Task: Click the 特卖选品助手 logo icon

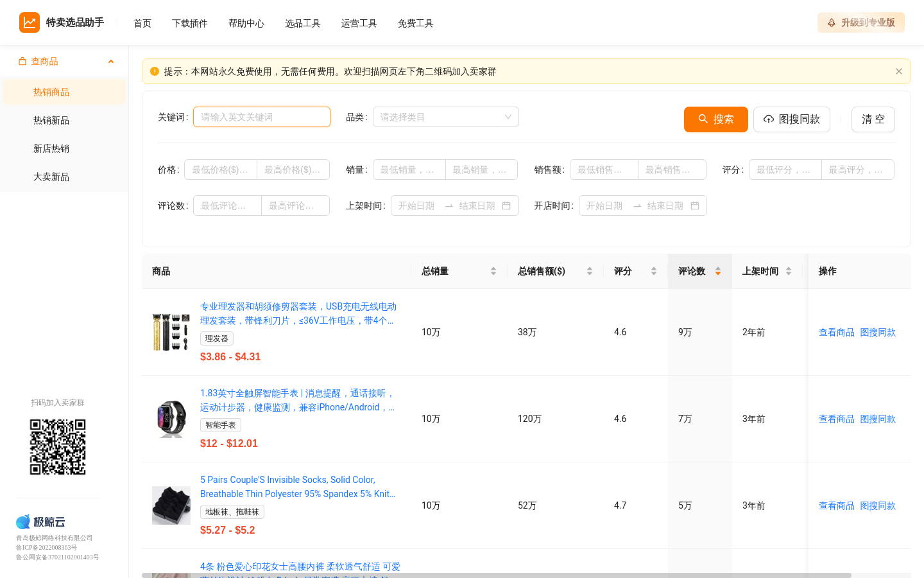Action: pyautogui.click(x=30, y=22)
